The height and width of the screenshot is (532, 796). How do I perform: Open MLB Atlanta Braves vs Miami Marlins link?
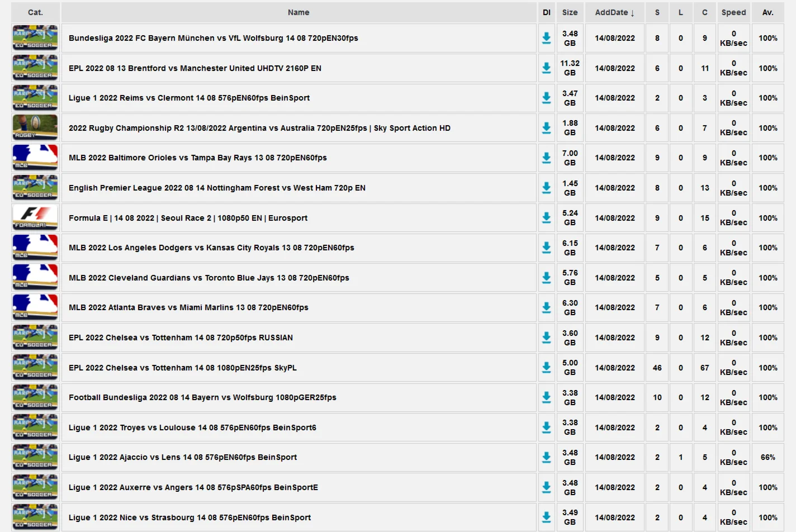click(x=188, y=307)
